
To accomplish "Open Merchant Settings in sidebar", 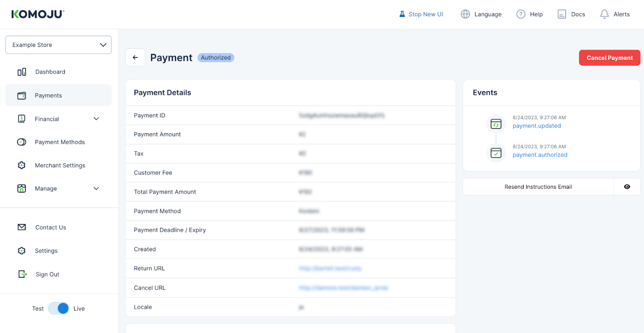I will [x=60, y=165].
